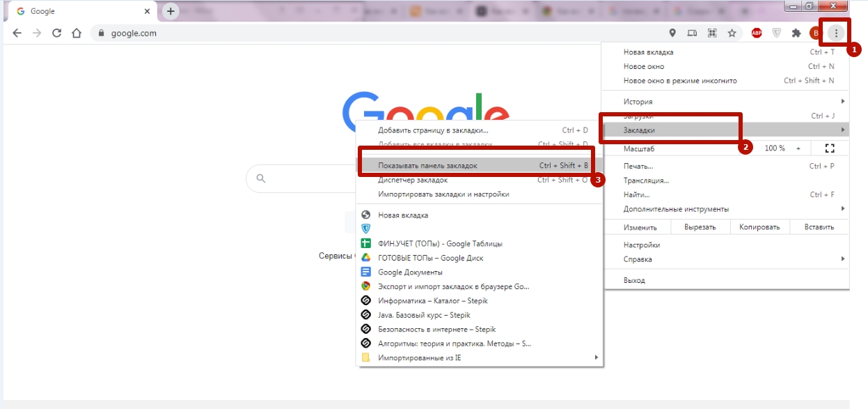Open Настройки from the menu
The width and height of the screenshot is (868, 409).
pos(725,245)
